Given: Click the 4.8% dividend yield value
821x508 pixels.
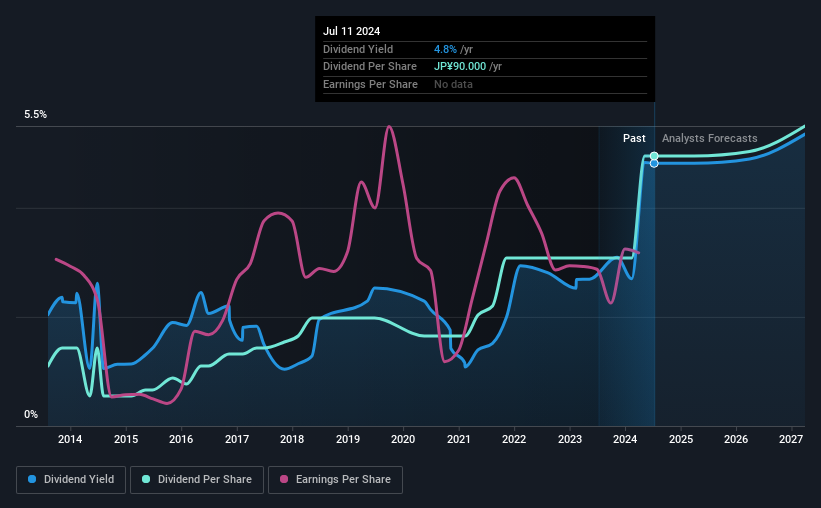Looking at the screenshot, I should tap(445, 49).
